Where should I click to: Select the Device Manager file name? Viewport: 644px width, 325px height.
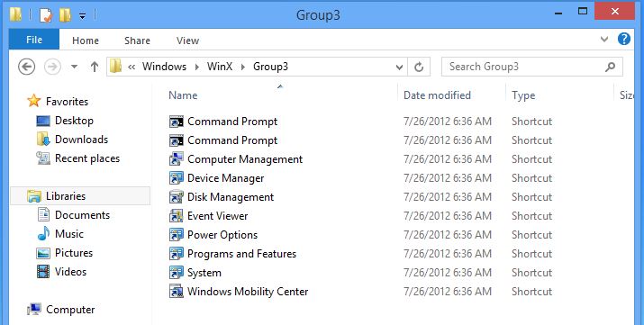225,178
